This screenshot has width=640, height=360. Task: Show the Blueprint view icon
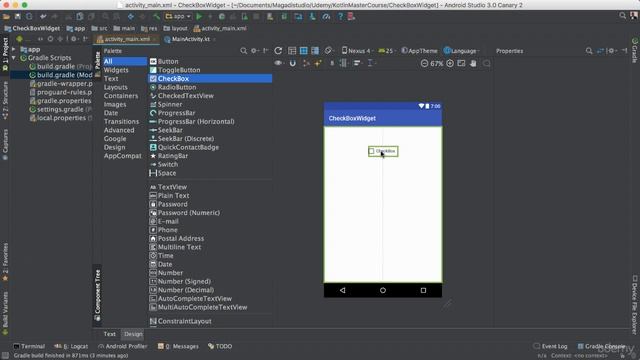[303, 51]
